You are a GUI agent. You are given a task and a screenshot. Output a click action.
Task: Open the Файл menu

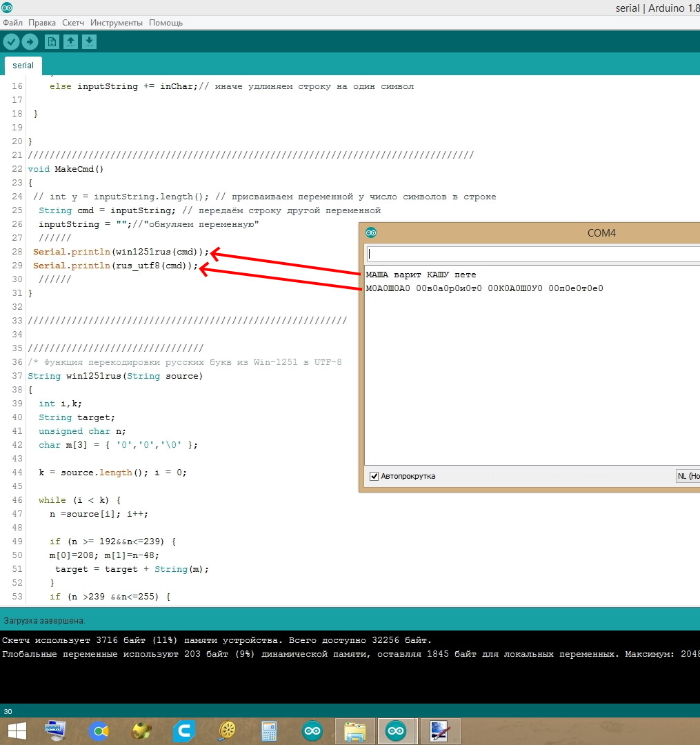(13, 23)
